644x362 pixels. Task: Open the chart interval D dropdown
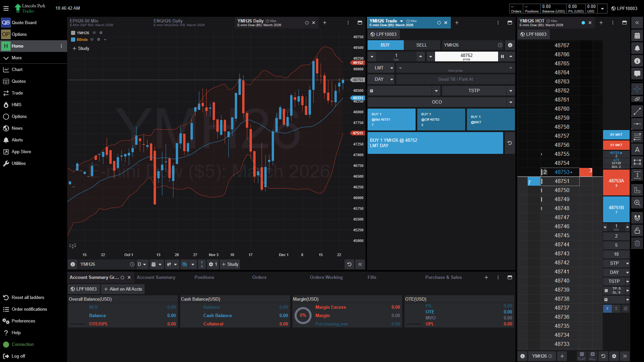pos(142,264)
